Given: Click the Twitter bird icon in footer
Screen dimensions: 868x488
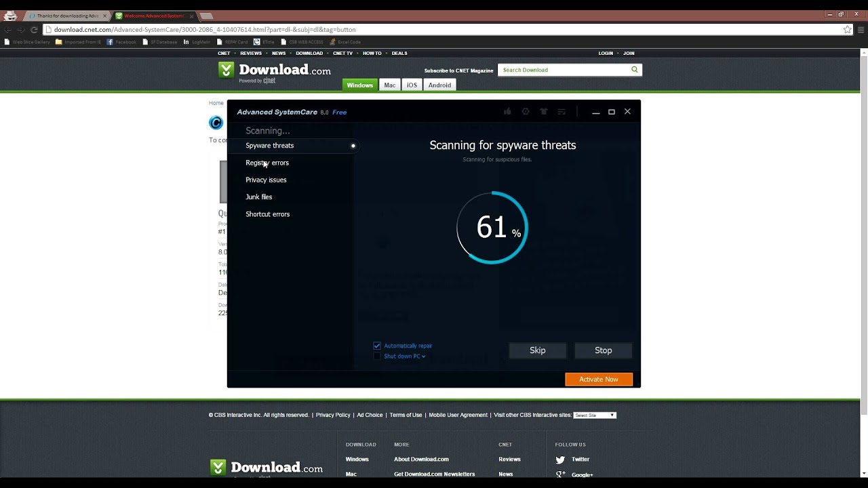Looking at the screenshot, I should point(560,460).
